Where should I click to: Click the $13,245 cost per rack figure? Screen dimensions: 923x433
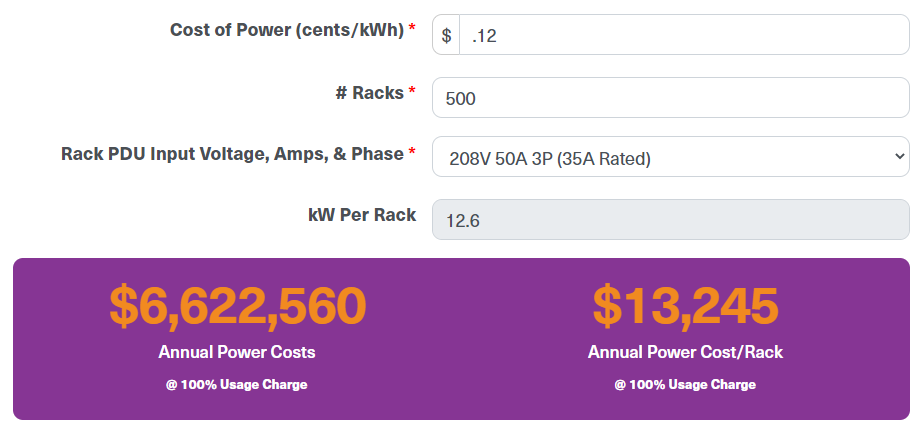coord(685,307)
